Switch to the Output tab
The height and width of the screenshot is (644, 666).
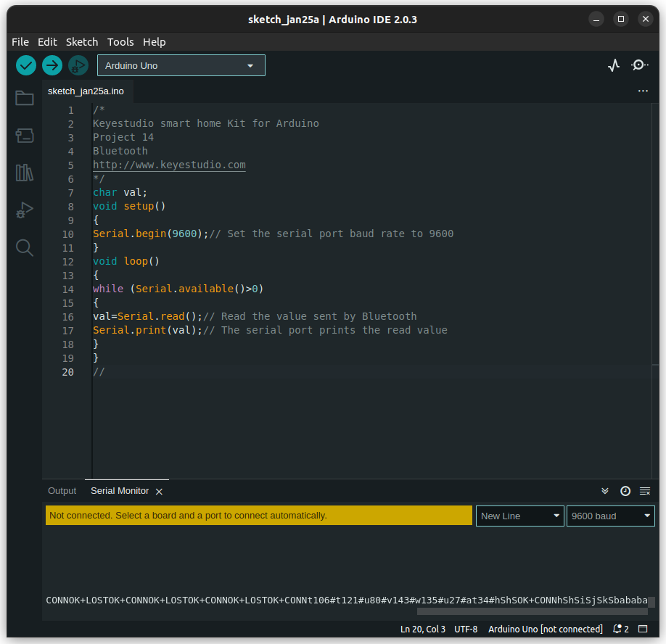[62, 491]
